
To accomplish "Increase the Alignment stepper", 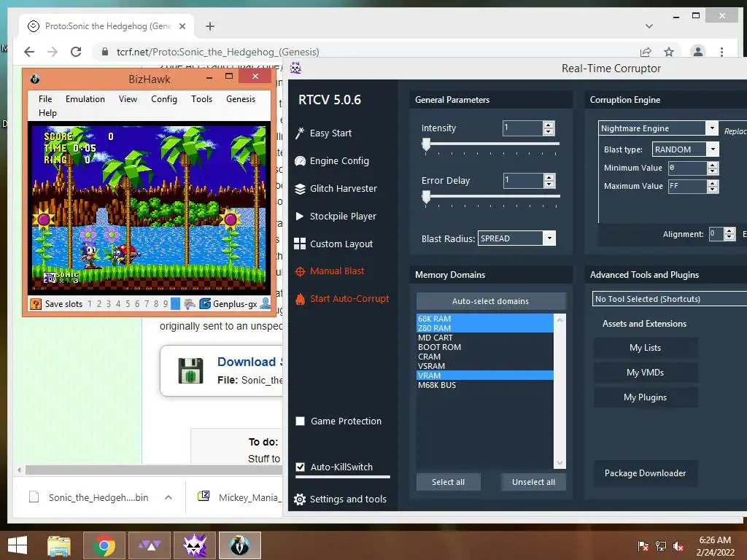I will pos(729,231).
